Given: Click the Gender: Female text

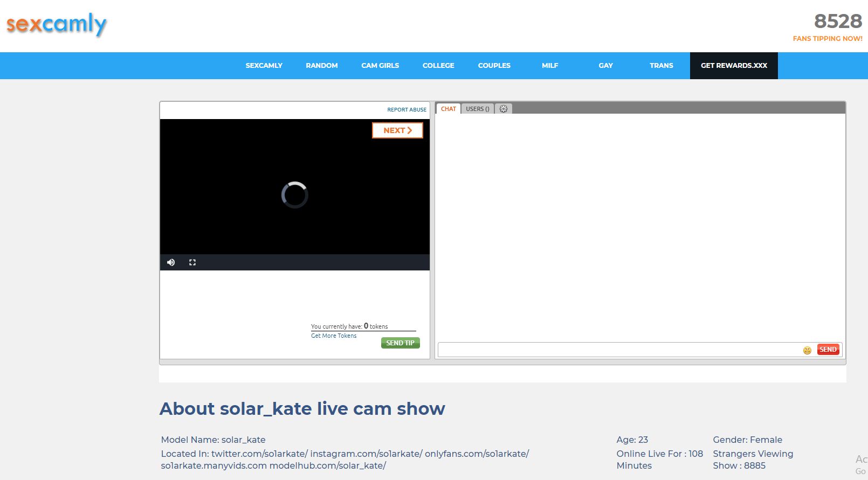Looking at the screenshot, I should (x=747, y=440).
